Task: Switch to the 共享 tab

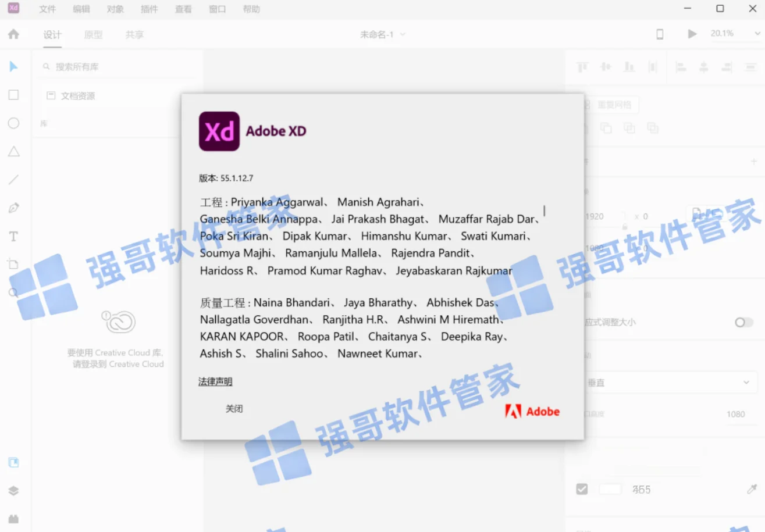Action: coord(134,35)
